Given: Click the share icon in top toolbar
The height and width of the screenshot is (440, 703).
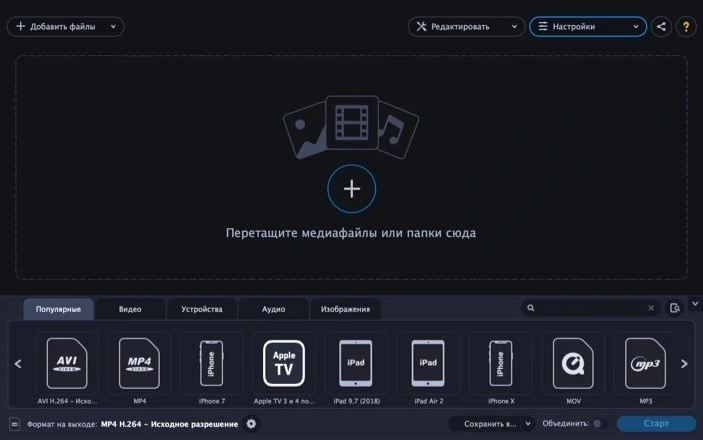Looking at the screenshot, I should [661, 26].
